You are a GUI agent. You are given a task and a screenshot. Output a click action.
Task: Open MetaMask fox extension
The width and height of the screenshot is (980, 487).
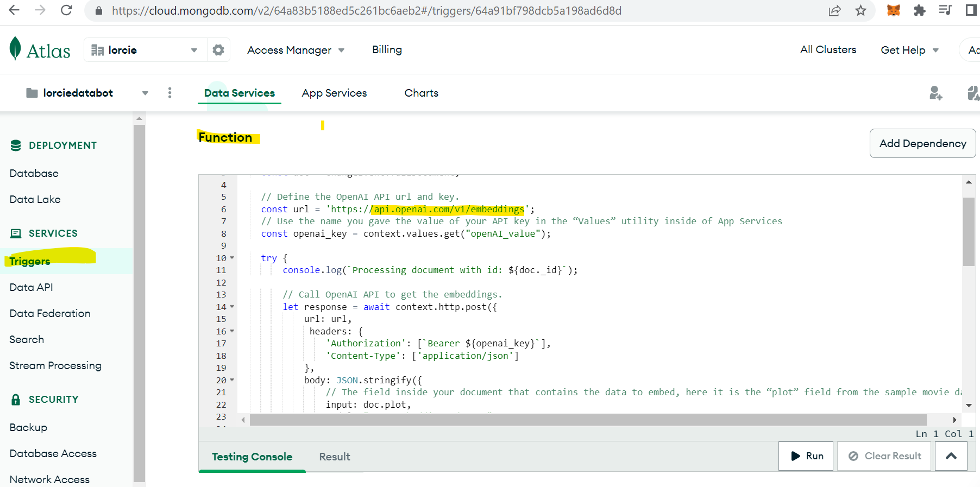tap(894, 10)
